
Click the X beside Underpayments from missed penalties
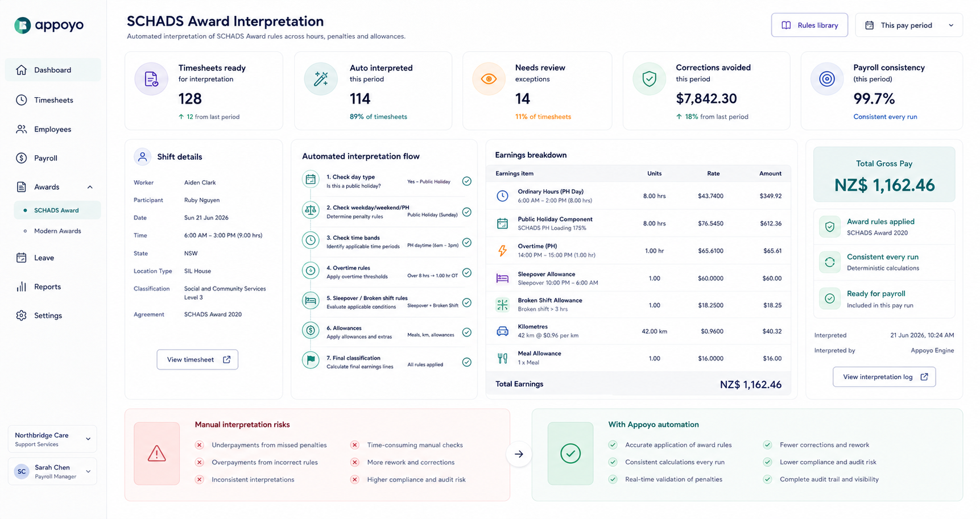pos(199,445)
